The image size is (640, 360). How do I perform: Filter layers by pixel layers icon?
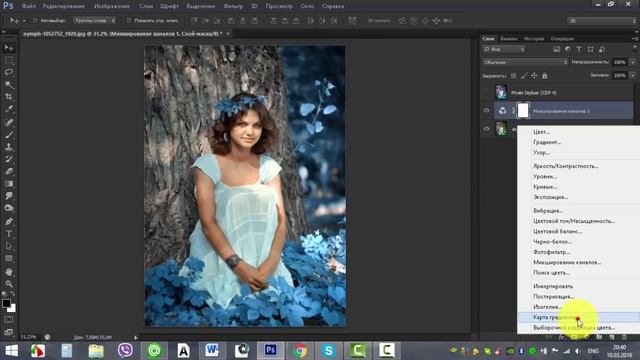point(556,49)
